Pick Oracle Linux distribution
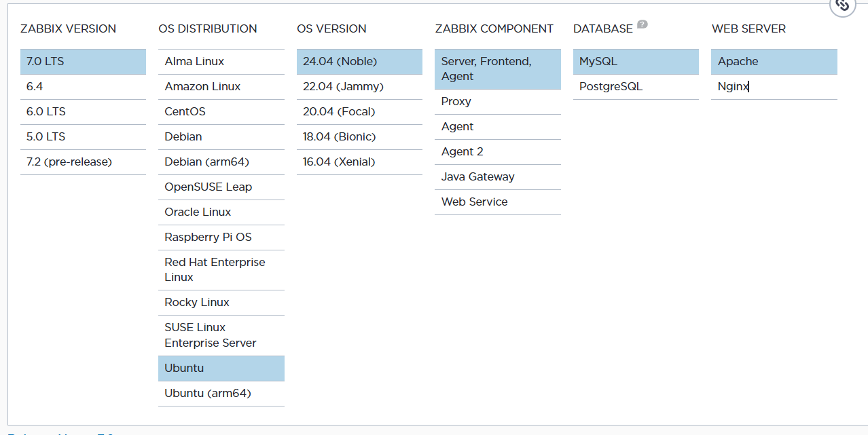868x435 pixels. coord(221,212)
